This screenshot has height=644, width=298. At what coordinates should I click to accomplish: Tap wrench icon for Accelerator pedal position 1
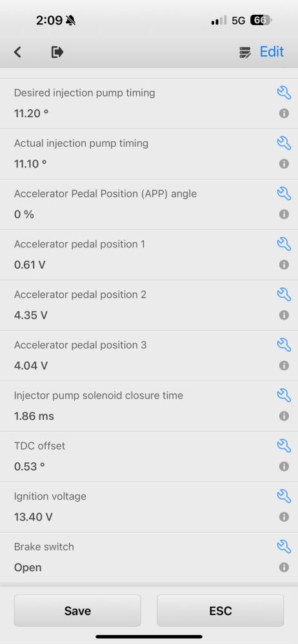[x=284, y=244]
